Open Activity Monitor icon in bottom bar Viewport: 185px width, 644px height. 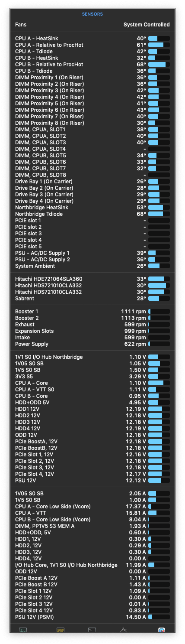(23, 630)
